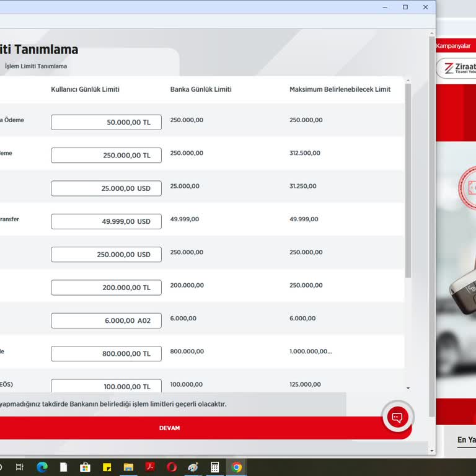Maximize the limit definition window

(x=405, y=7)
